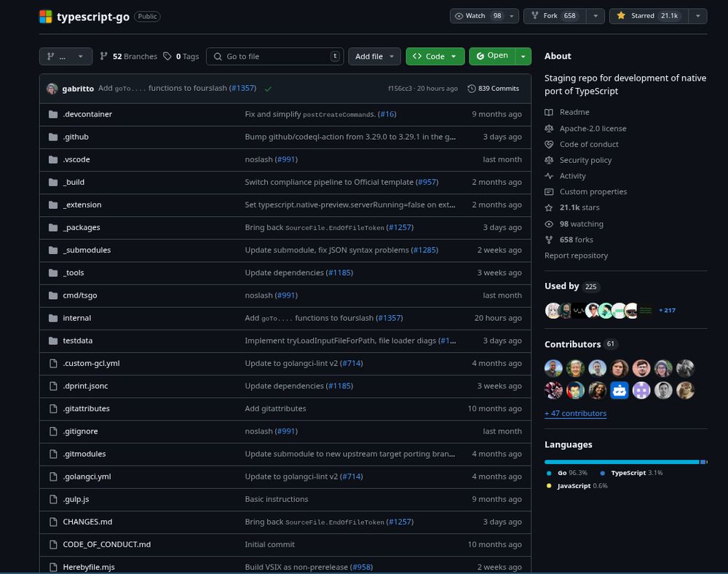This screenshot has width=728, height=574.
Task: Open the Herebyfile.mjs file
Action: coord(89,567)
